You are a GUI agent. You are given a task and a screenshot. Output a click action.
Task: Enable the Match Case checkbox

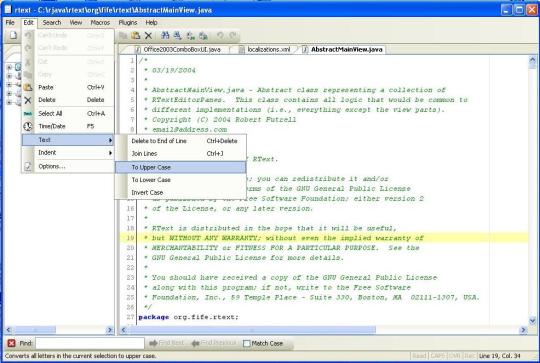[x=247, y=343]
